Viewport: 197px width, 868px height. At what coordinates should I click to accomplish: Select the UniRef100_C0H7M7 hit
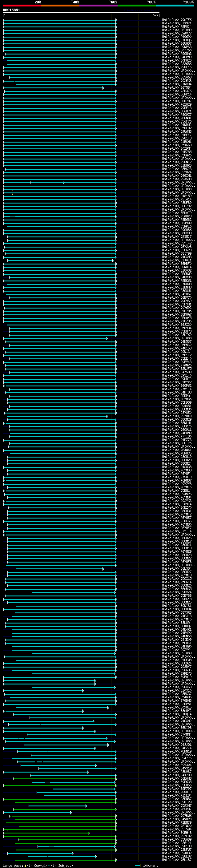[177, 101]
